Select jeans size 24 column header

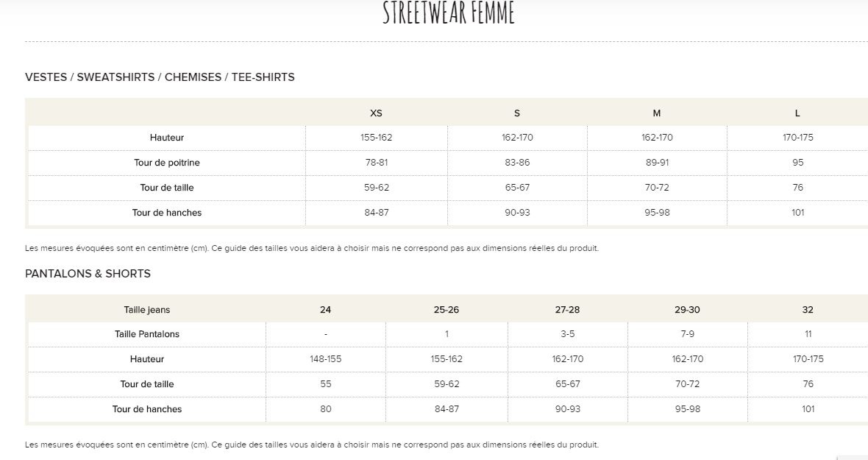[x=325, y=310]
